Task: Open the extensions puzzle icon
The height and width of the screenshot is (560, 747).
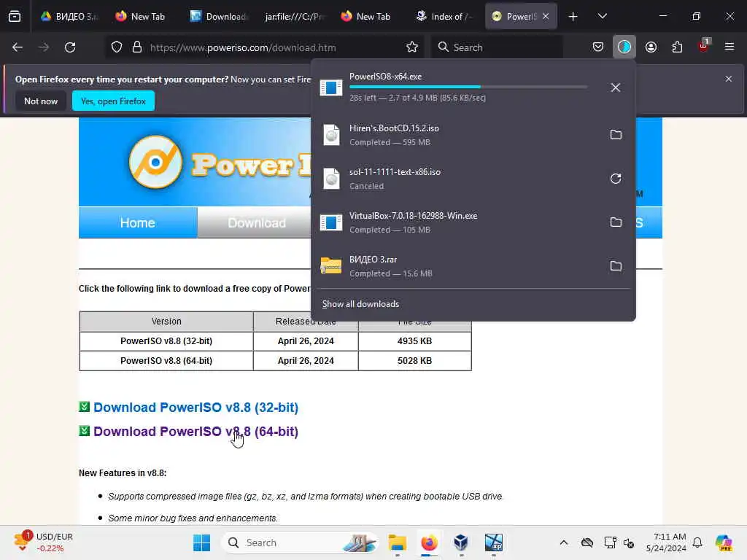Action: pos(677,47)
